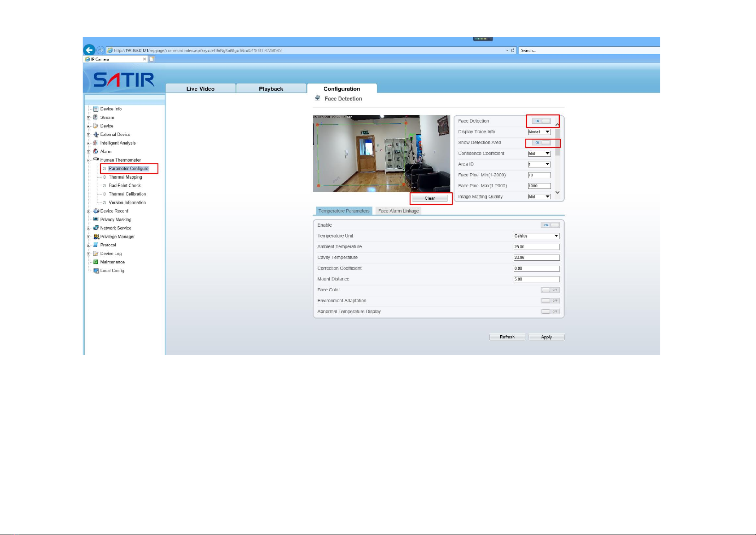Click the Face Detection heading icon

[x=318, y=98]
